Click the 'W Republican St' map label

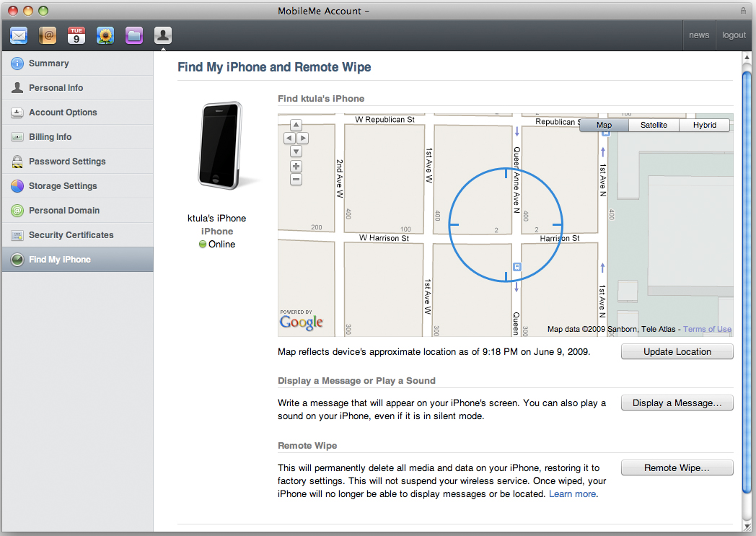pyautogui.click(x=384, y=120)
